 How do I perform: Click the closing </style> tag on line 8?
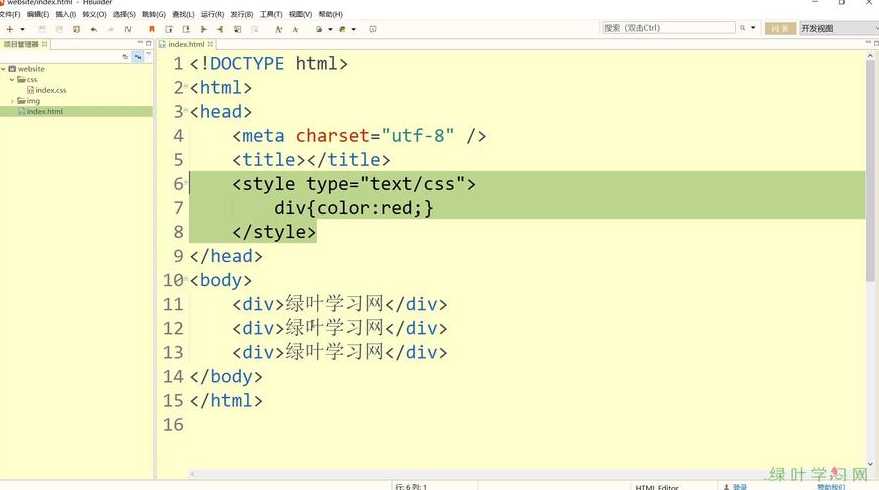point(274,232)
